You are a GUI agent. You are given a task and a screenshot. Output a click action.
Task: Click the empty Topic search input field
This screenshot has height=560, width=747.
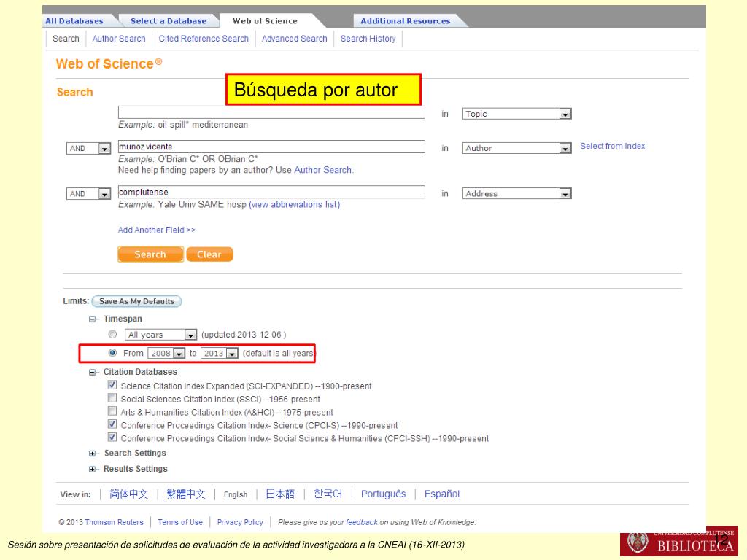[x=271, y=112]
